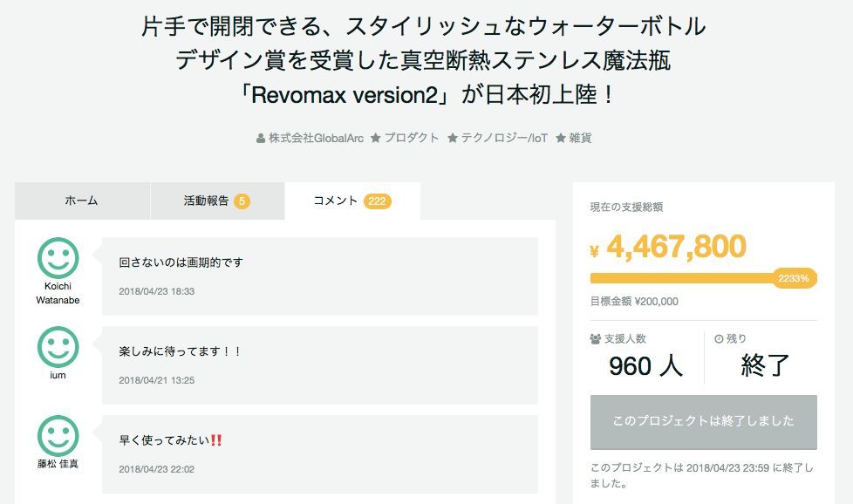Click the star icon before 雑貨
This screenshot has height=504, width=853.
[x=560, y=138]
